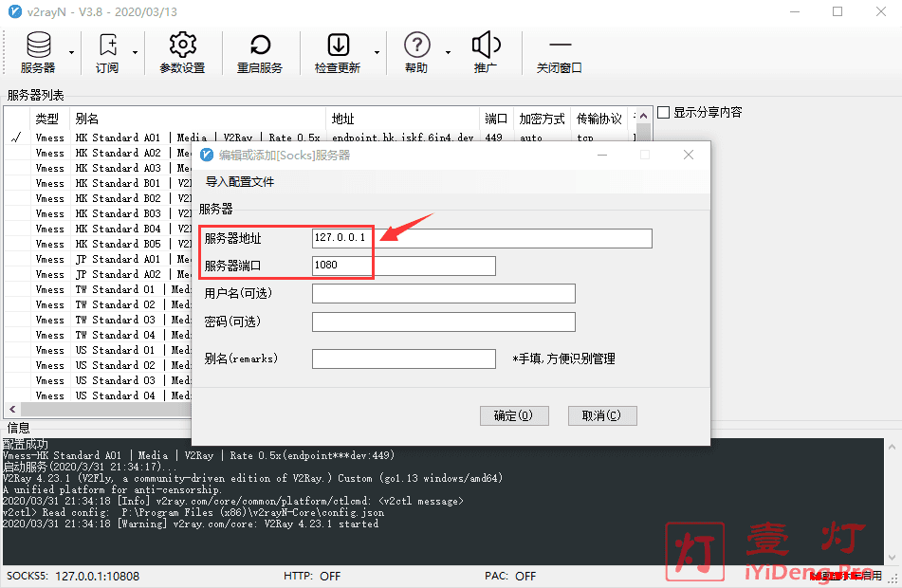
Task: Close the Socks server dialog
Action: [x=689, y=155]
